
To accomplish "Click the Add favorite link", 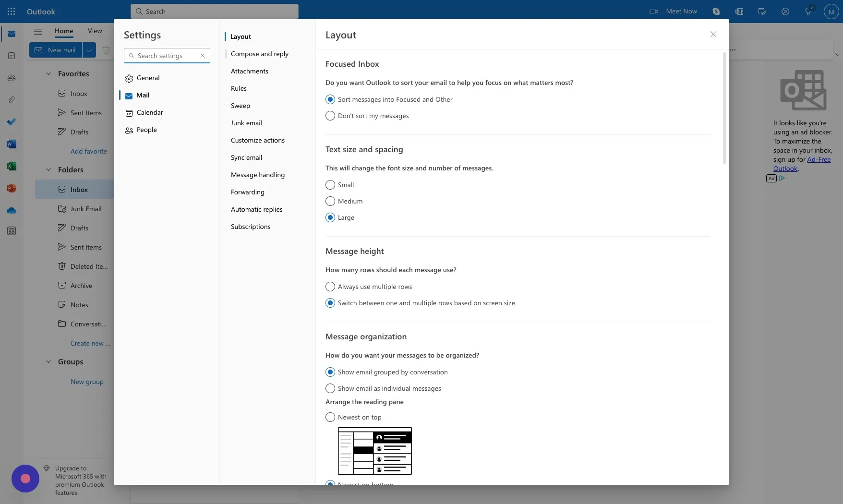I will [x=89, y=151].
